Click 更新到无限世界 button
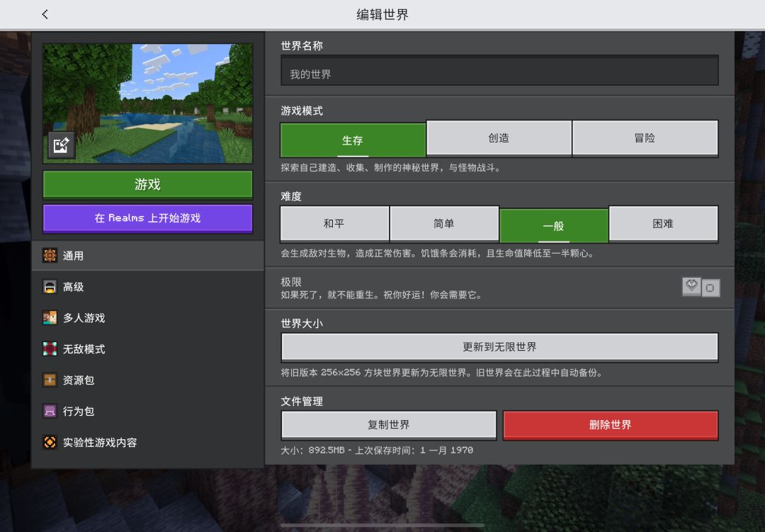Viewport: 765px width, 532px height. (x=499, y=347)
